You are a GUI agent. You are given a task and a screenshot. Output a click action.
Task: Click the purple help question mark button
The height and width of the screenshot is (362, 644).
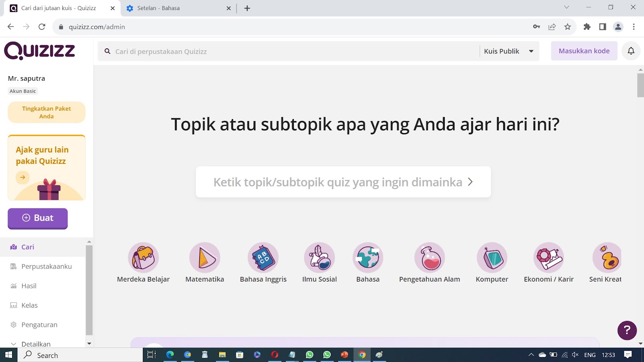[627, 330]
